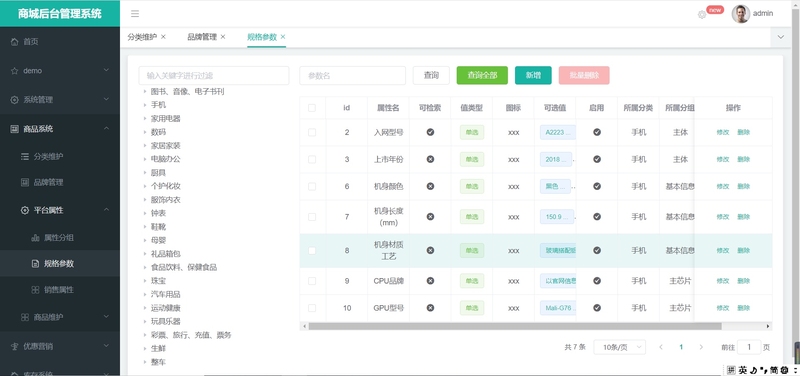Click the 单选 tag in 入网型号 row
This screenshot has width=800, height=376.
472,132
